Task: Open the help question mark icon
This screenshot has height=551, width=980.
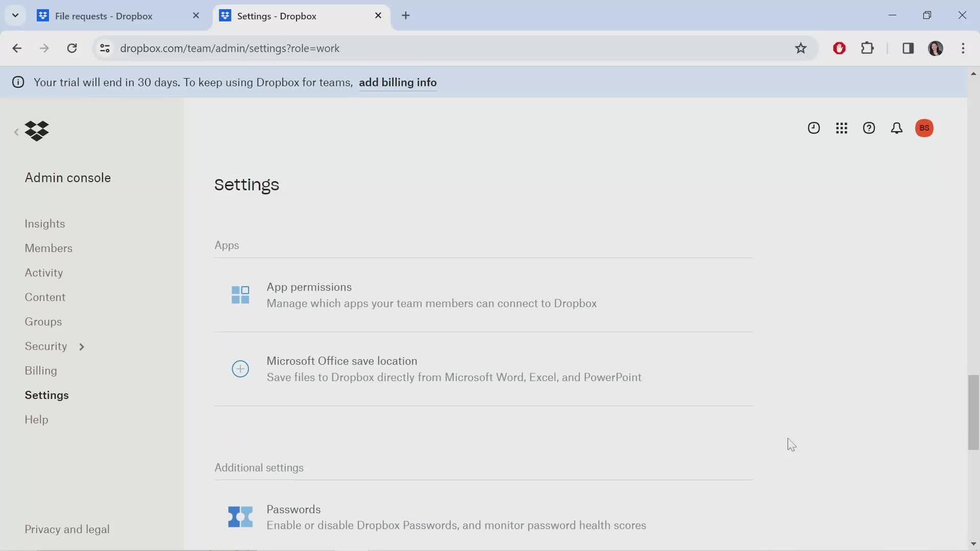Action: pyautogui.click(x=869, y=128)
